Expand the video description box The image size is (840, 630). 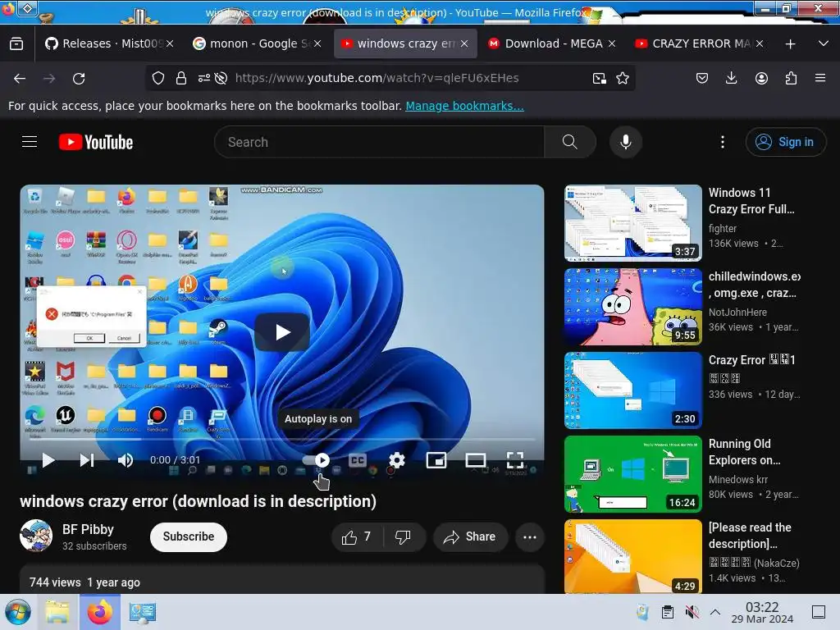(282, 578)
